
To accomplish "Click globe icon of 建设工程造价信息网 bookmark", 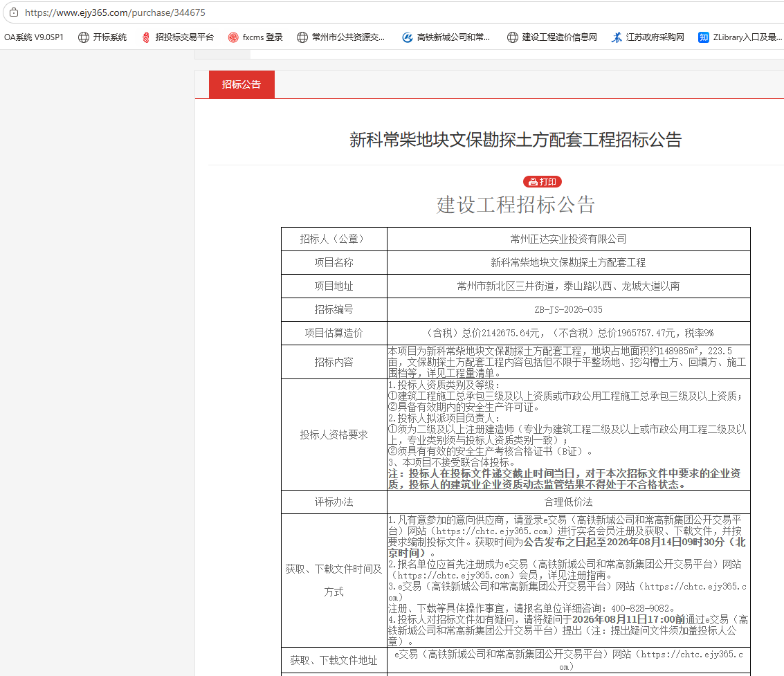I will tap(513, 37).
